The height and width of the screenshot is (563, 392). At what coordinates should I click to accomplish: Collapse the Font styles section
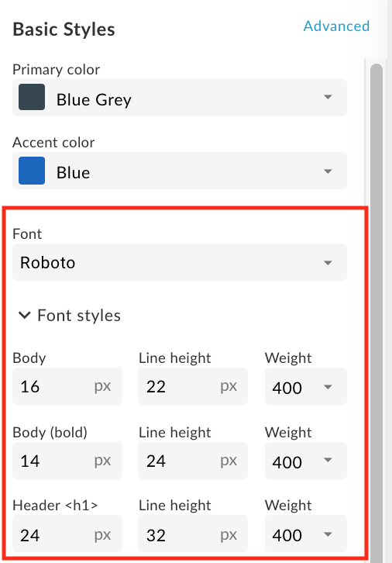(70, 316)
